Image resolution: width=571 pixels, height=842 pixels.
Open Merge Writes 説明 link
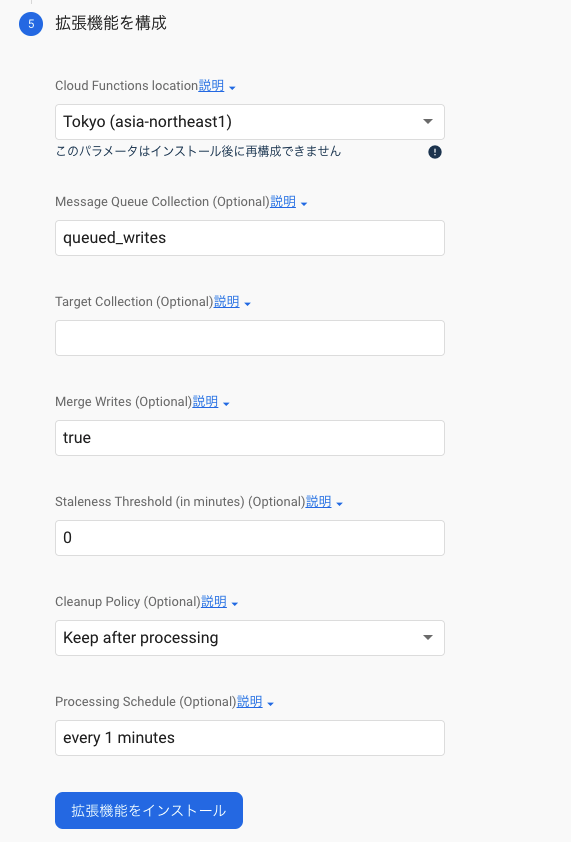click(x=205, y=401)
